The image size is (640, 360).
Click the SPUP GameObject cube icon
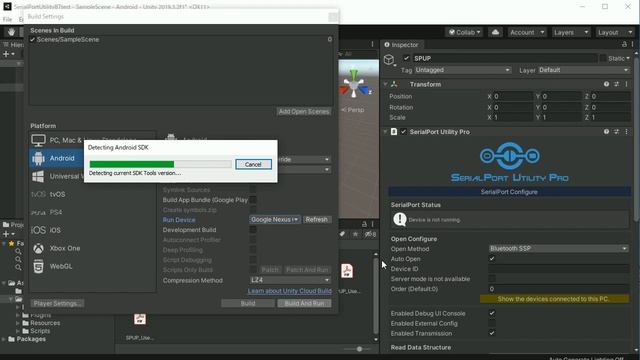point(389,60)
